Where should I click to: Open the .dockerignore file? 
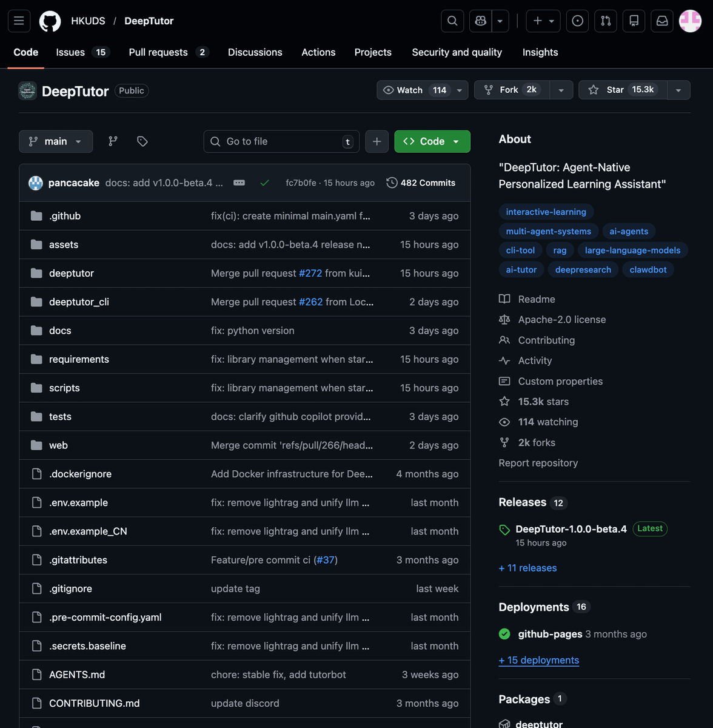click(x=80, y=474)
